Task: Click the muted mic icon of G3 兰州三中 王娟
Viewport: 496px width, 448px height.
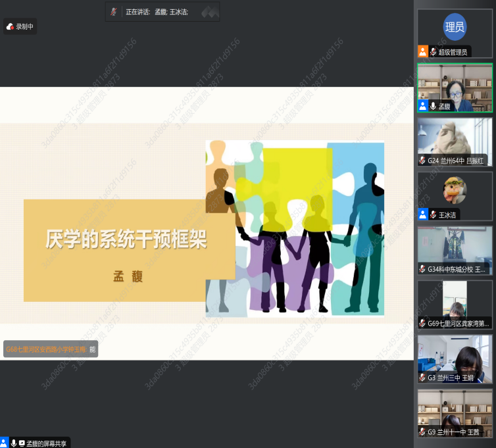Action: coord(422,378)
